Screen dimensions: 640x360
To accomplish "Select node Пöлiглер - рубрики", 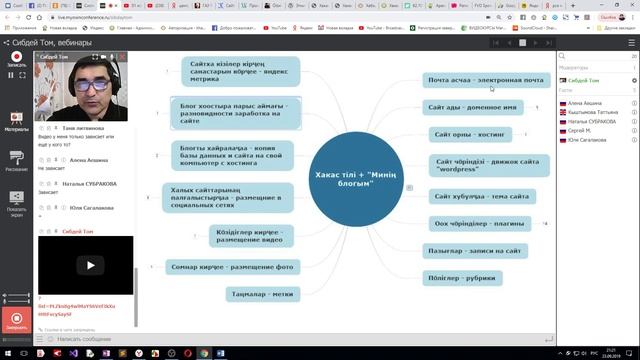I will coord(462,278).
